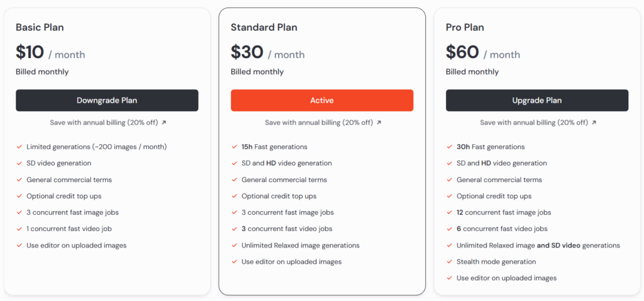This screenshot has height=301, width=644.
Task: Click arrow icon beside Standard annual billing
Action: click(379, 123)
